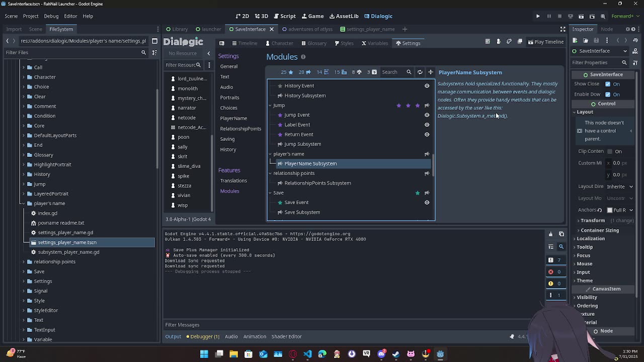The height and width of the screenshot is (362, 644).
Task: Toggle the Clip Contents checkbox
Action: [x=610, y=151]
